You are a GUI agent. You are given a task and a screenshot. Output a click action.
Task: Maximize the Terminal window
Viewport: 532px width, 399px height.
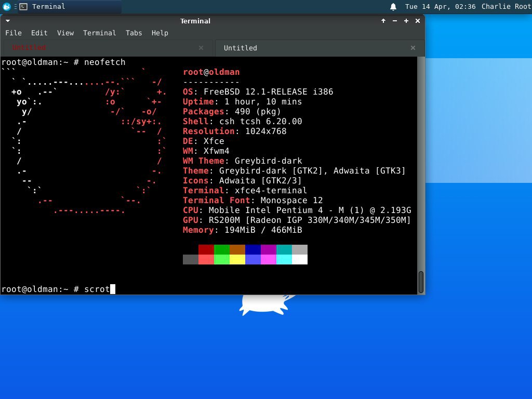(406, 21)
